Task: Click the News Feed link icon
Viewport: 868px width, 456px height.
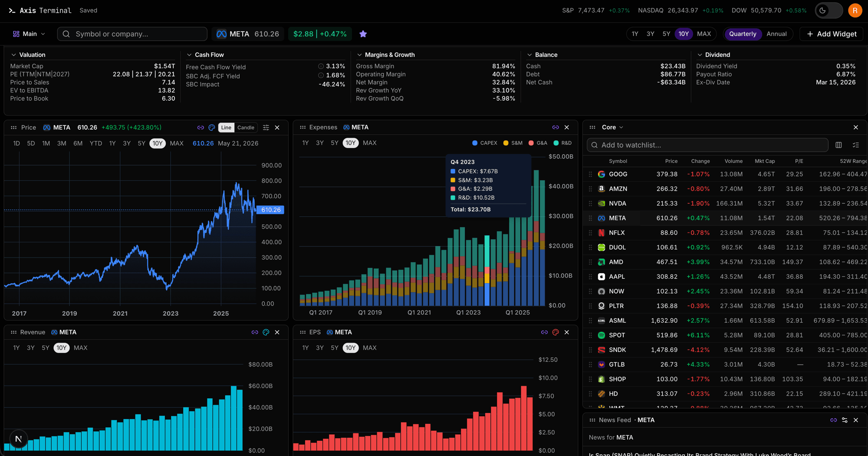Action: click(833, 420)
